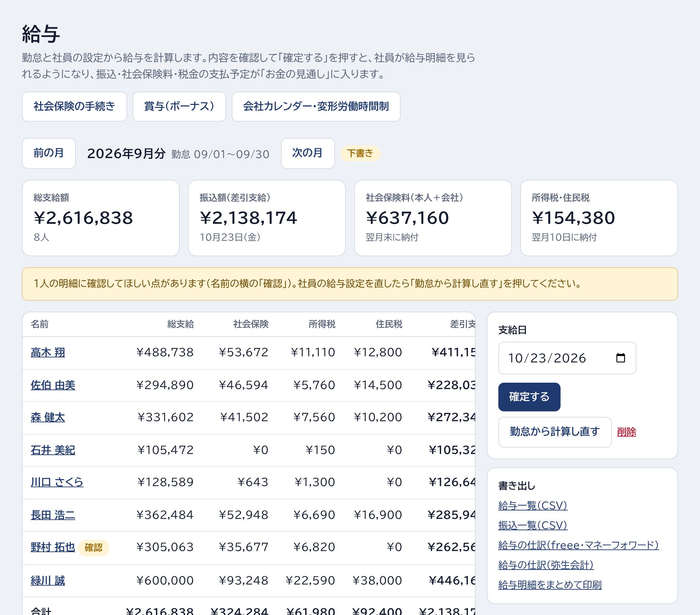The width and height of the screenshot is (700, 615).
Task: Open employee 石井 美紀 details
Action: pyautogui.click(x=53, y=450)
